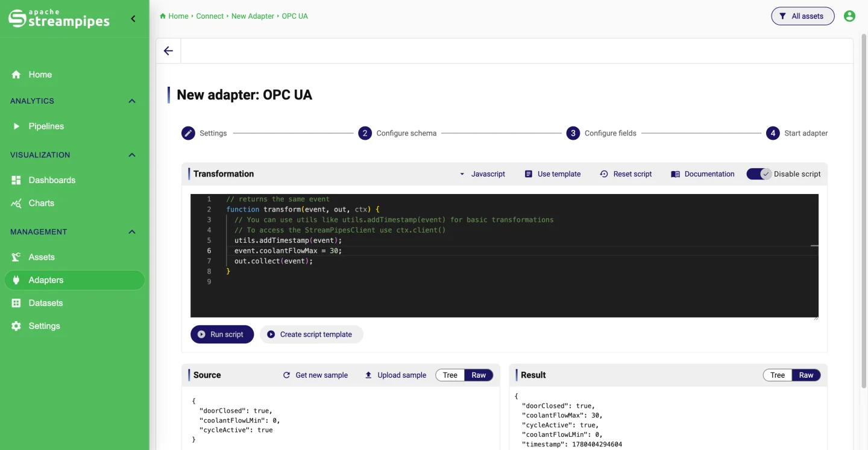Click the step 4 Start adapter circle
The width and height of the screenshot is (868, 450).
click(x=773, y=133)
